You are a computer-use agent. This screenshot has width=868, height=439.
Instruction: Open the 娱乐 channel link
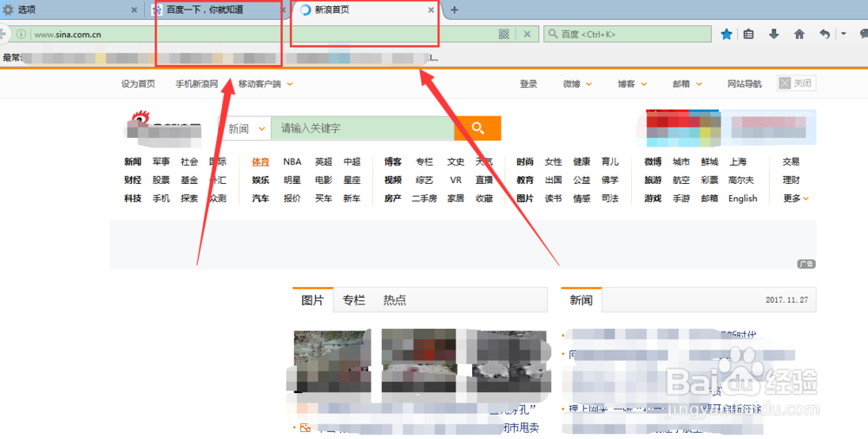(260, 180)
